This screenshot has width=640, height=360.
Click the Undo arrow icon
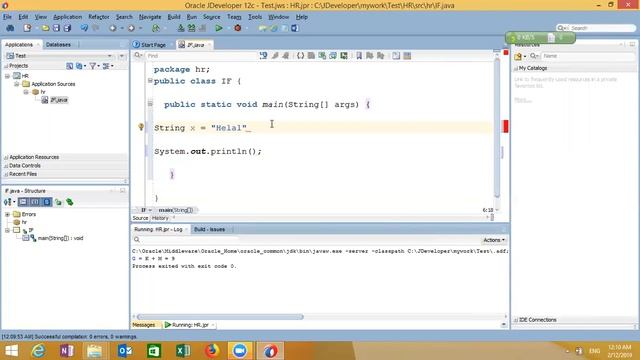pyautogui.click(x=84, y=28)
